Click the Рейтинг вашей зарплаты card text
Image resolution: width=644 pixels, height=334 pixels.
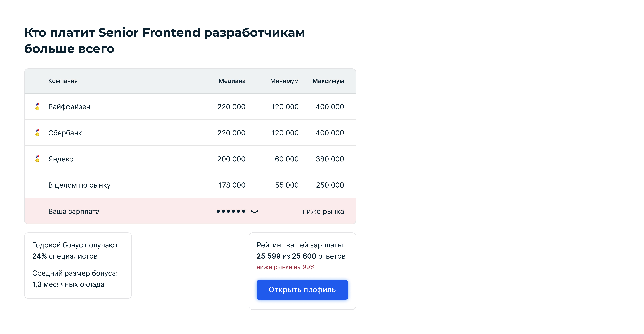(x=301, y=251)
